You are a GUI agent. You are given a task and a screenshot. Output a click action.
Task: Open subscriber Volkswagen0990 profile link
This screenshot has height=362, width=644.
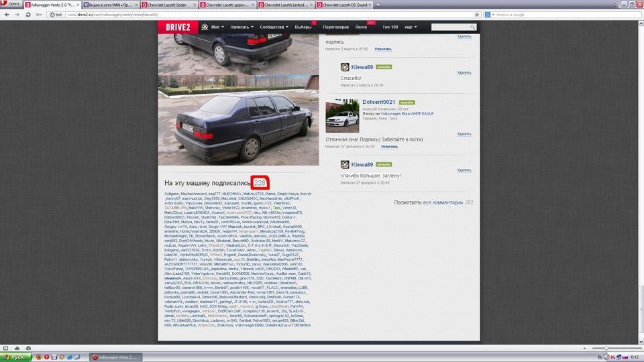[x=249, y=325]
